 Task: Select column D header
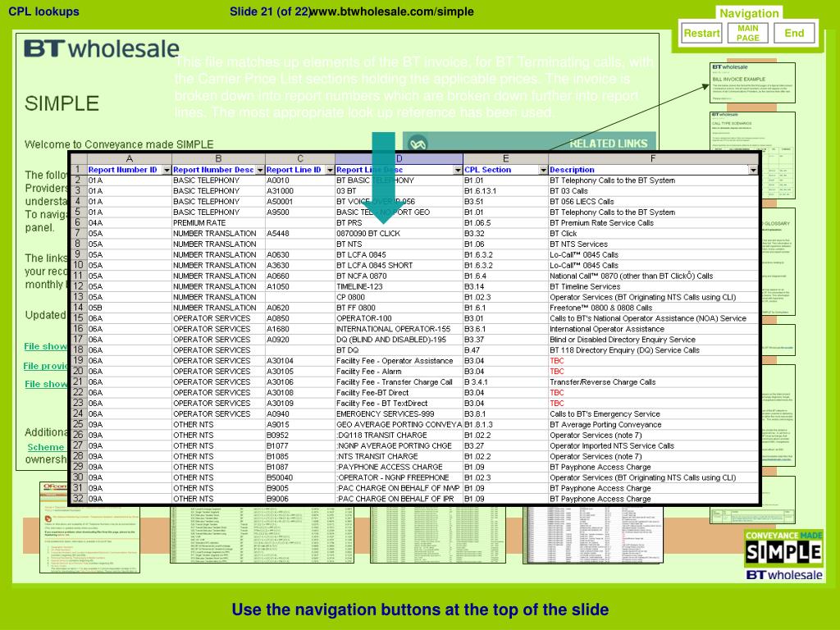pyautogui.click(x=399, y=158)
